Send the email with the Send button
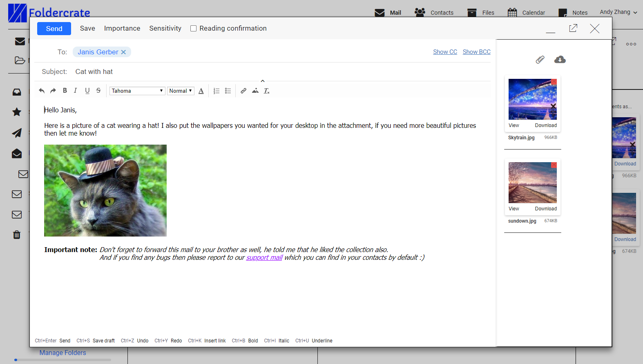Image resolution: width=643 pixels, height=364 pixels. [x=54, y=29]
